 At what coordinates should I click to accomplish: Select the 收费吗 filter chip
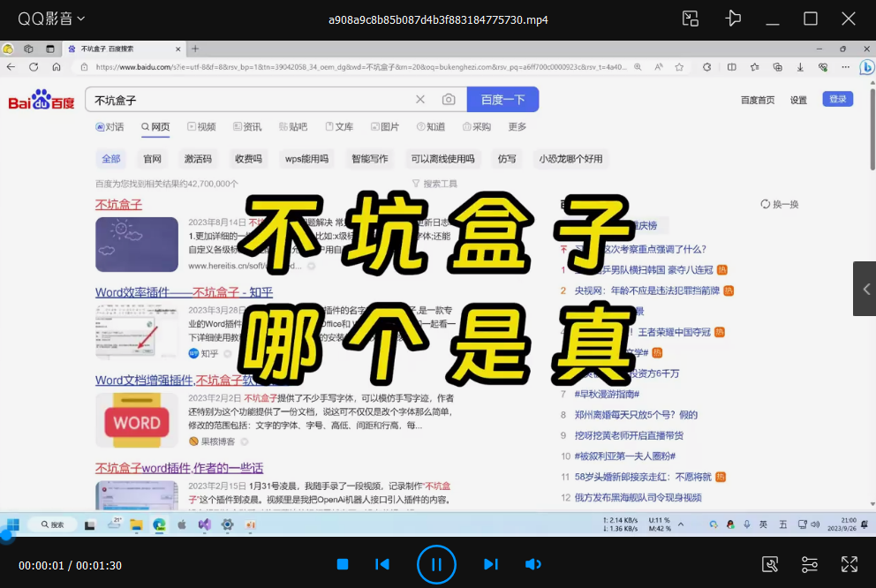click(248, 159)
